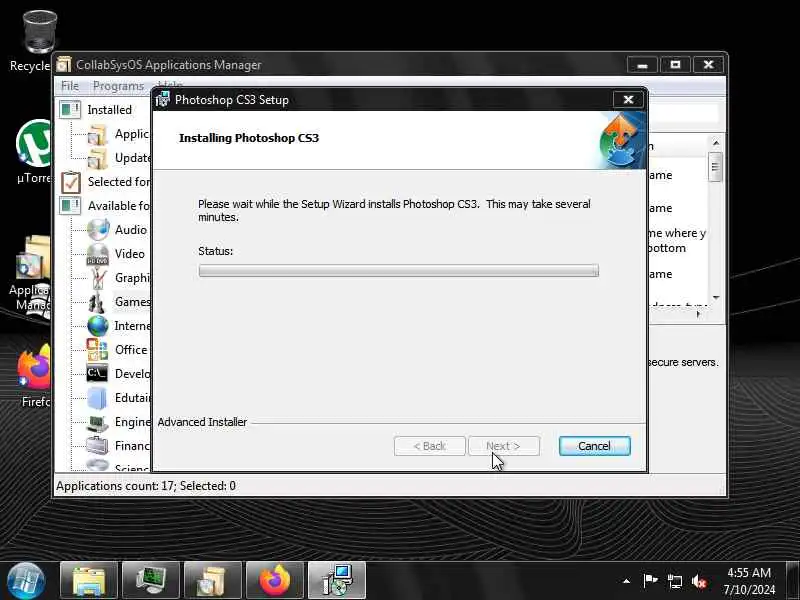Switch to the setup installer taskbar icon
Screen dimensions: 800x600
(337, 581)
